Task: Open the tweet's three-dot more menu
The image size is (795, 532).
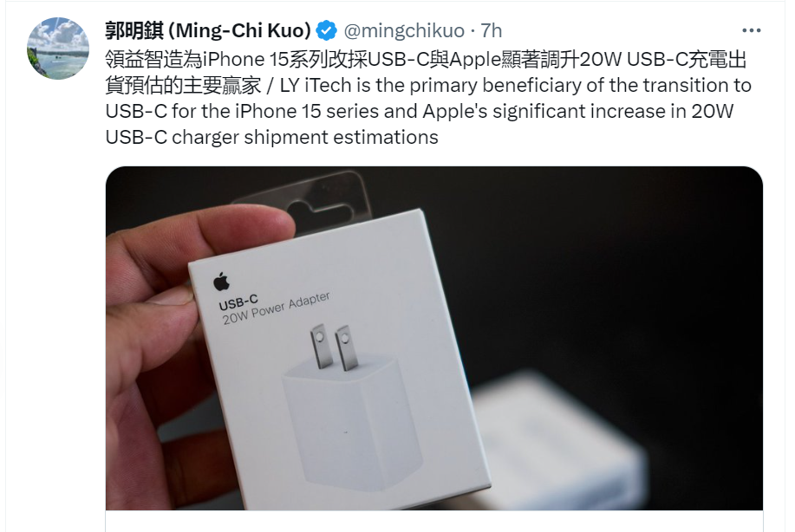Action: [751, 30]
